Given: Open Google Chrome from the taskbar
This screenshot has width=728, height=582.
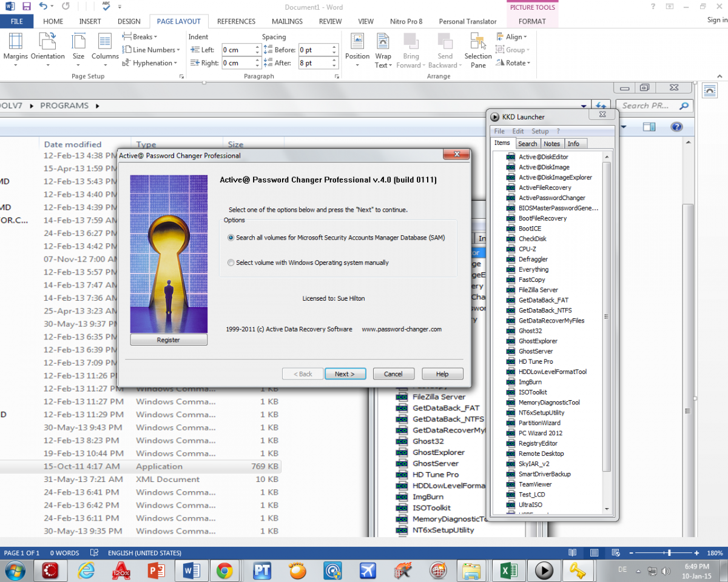Looking at the screenshot, I should tap(224, 570).
